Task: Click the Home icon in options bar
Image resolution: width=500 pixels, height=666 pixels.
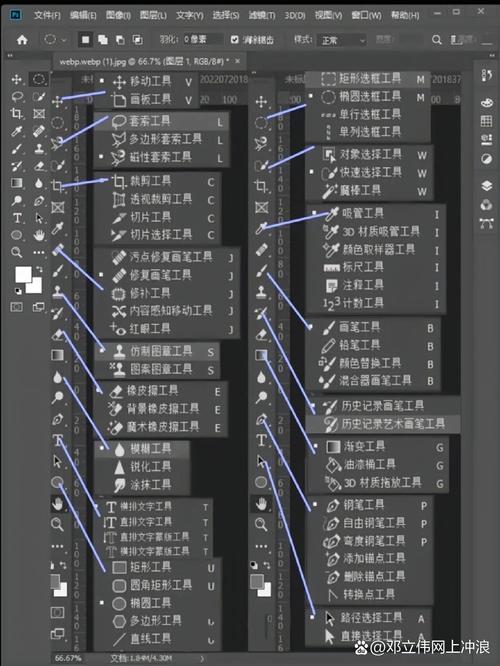Action: click(x=22, y=40)
